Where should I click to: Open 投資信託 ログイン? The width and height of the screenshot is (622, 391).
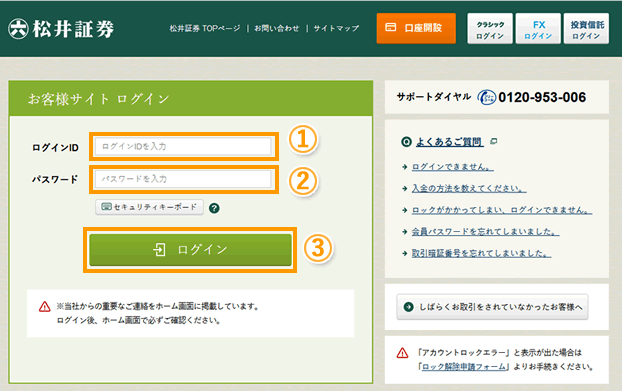(586, 29)
